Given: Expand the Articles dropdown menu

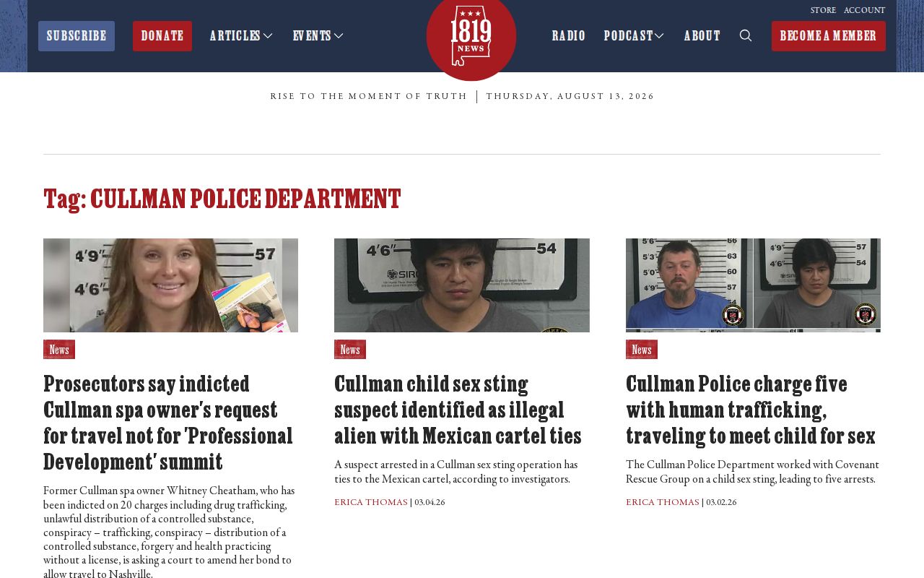Looking at the screenshot, I should tap(241, 36).
